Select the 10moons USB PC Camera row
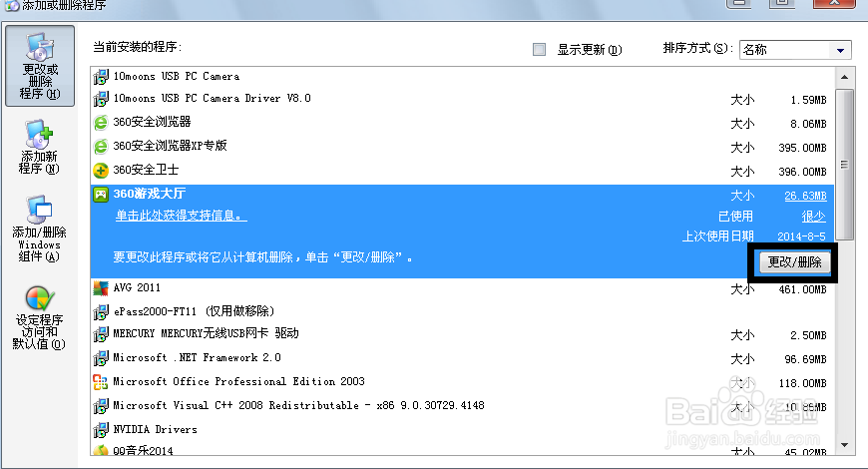Image resolution: width=868 pixels, height=469 pixels. pos(462,77)
